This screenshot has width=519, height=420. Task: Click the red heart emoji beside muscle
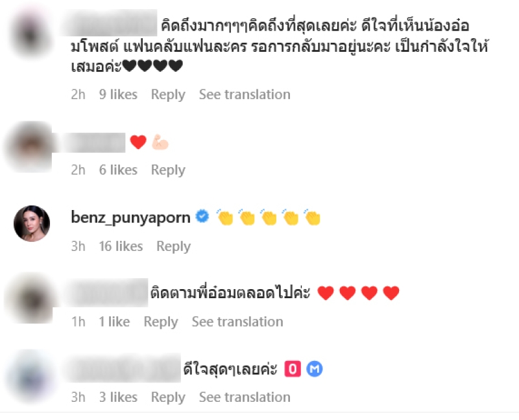coord(138,142)
